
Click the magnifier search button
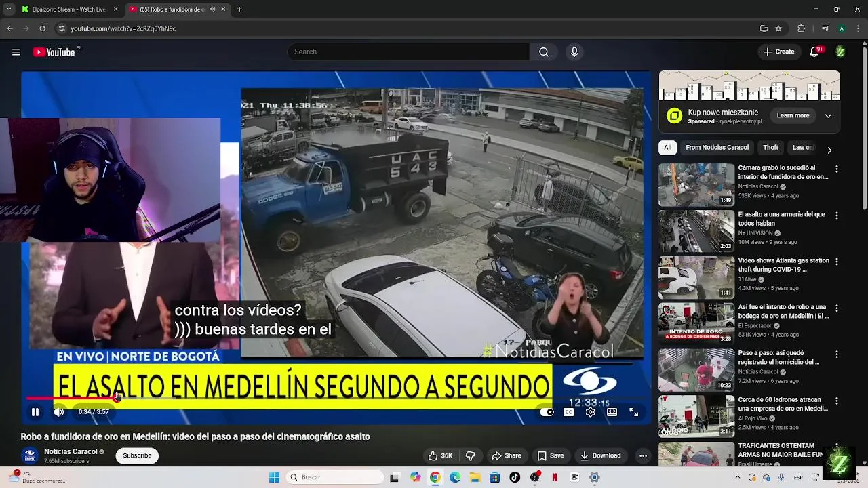click(x=544, y=52)
